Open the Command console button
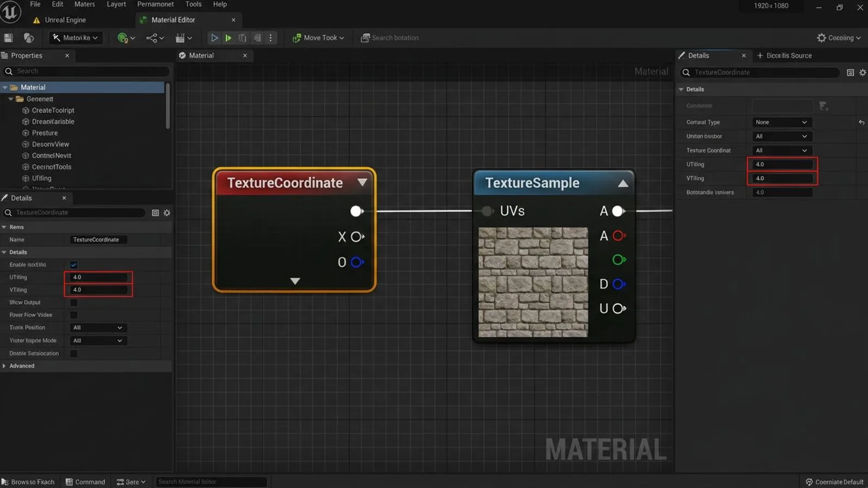Image resolution: width=868 pixels, height=488 pixels. coord(85,481)
